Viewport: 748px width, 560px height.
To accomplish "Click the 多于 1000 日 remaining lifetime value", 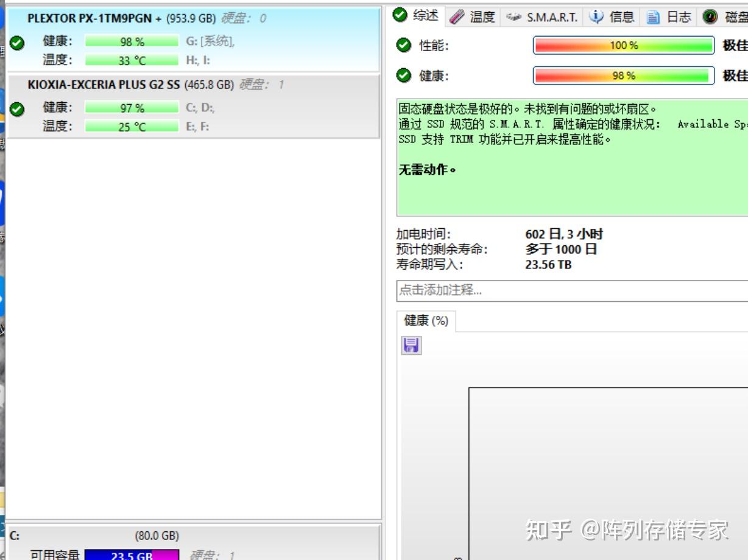I will pyautogui.click(x=561, y=249).
